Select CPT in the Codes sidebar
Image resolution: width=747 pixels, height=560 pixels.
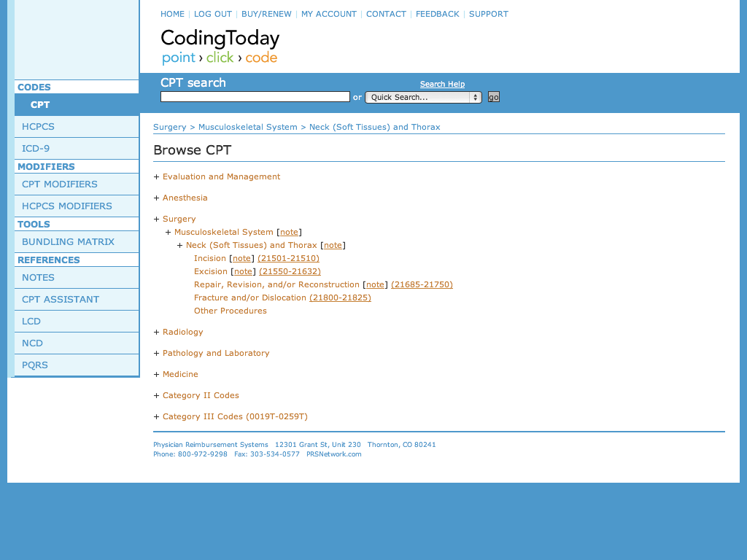[77, 105]
